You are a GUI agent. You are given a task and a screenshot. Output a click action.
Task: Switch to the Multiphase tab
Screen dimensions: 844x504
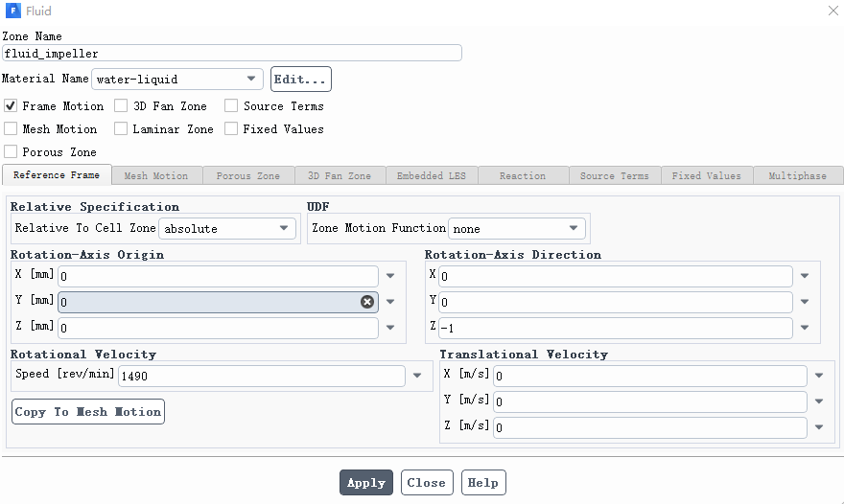[x=798, y=176]
